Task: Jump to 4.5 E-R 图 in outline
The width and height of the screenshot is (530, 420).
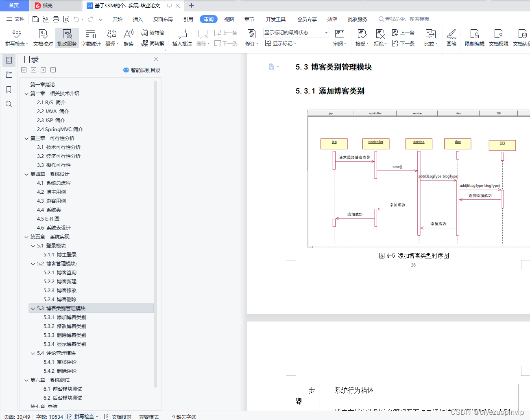Action: 48,219
